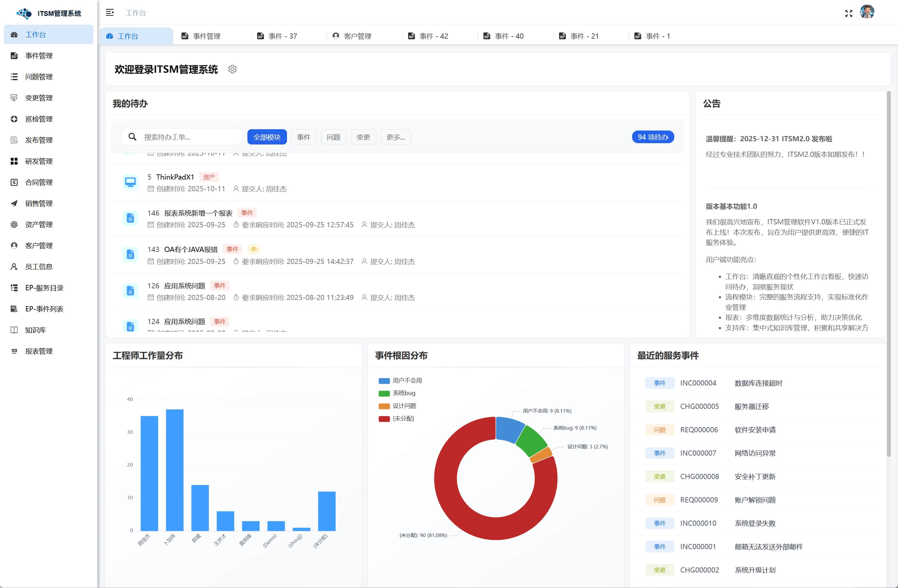Select the 全部模块 filter
This screenshot has width=898, height=588.
pyautogui.click(x=267, y=137)
